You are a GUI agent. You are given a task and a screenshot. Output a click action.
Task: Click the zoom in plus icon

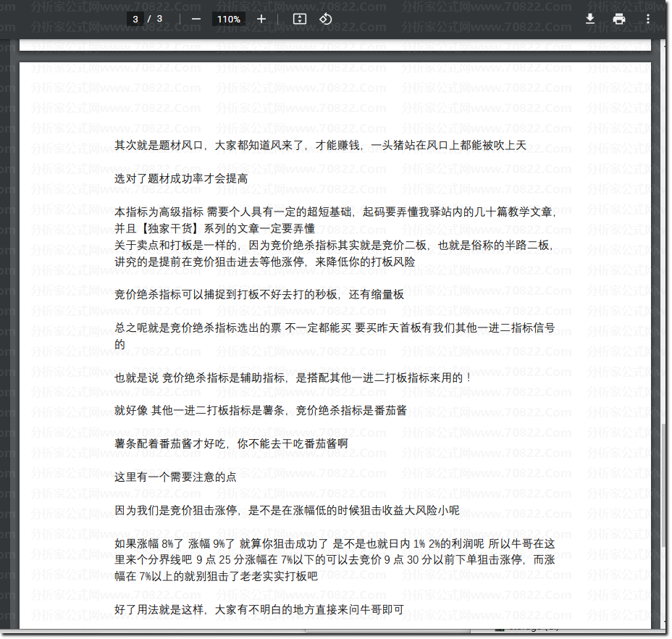coord(261,19)
